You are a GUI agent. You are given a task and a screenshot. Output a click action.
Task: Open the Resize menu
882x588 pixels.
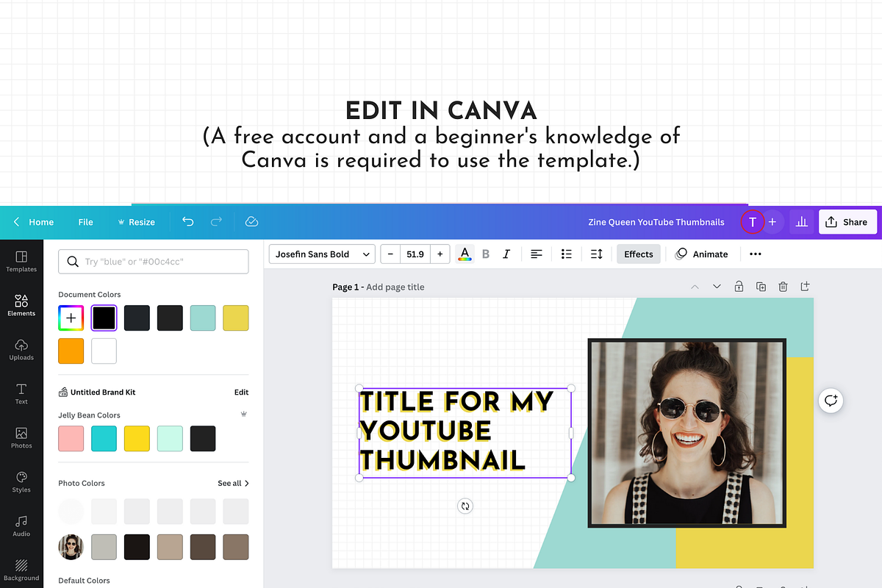pos(136,222)
